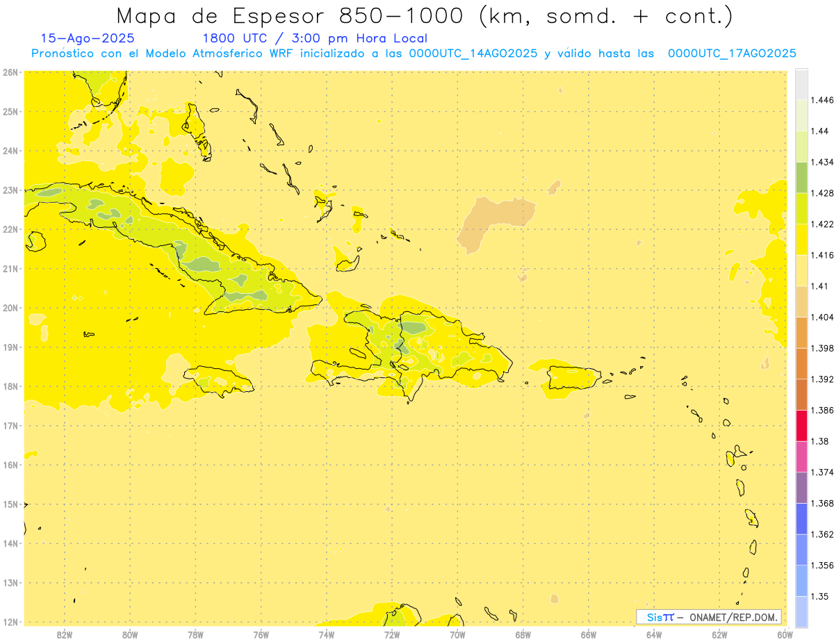Click the '78W' longitude label

coord(195,634)
